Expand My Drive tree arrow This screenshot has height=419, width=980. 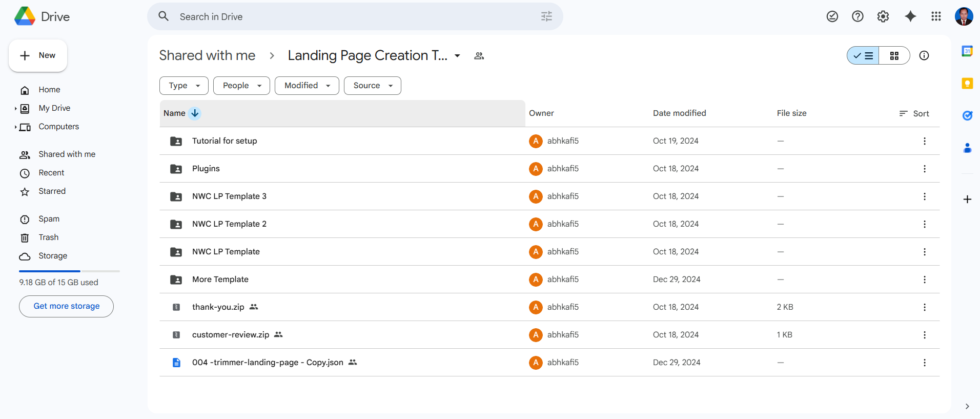coord(15,108)
